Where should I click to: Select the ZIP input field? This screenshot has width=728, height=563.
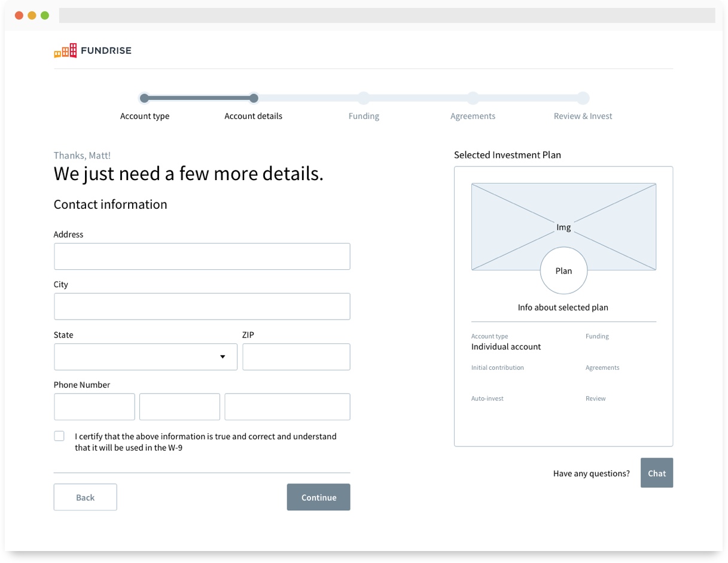tap(296, 357)
